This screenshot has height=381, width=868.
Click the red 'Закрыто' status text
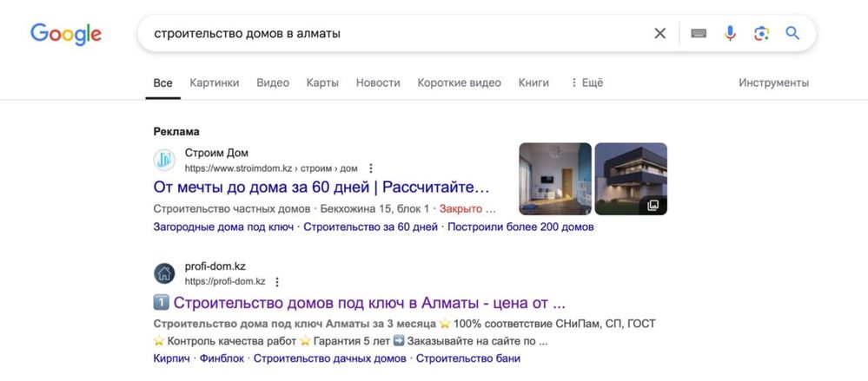tap(461, 209)
